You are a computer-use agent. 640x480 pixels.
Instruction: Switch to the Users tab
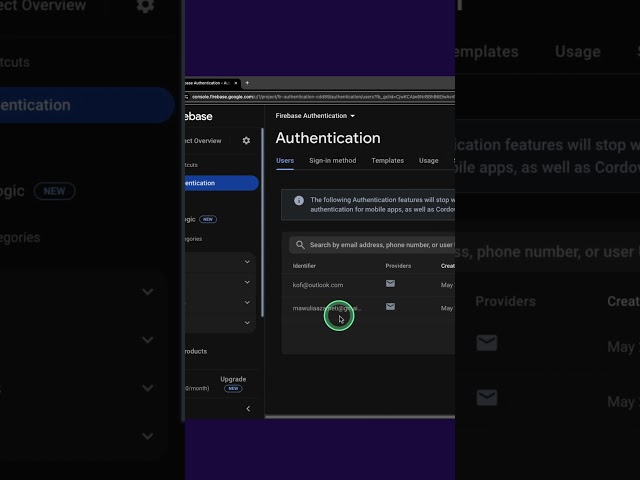pos(285,160)
